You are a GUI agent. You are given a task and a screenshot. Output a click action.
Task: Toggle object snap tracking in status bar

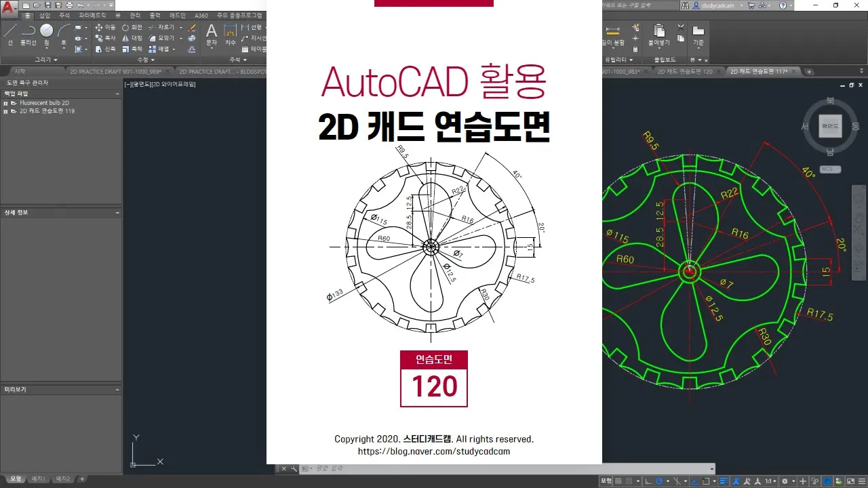[694, 481]
